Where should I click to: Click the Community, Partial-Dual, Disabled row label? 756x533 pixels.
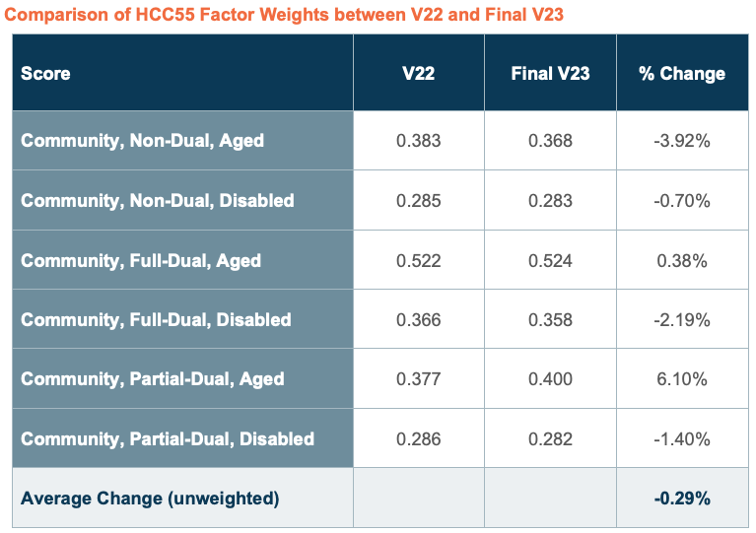(x=168, y=439)
